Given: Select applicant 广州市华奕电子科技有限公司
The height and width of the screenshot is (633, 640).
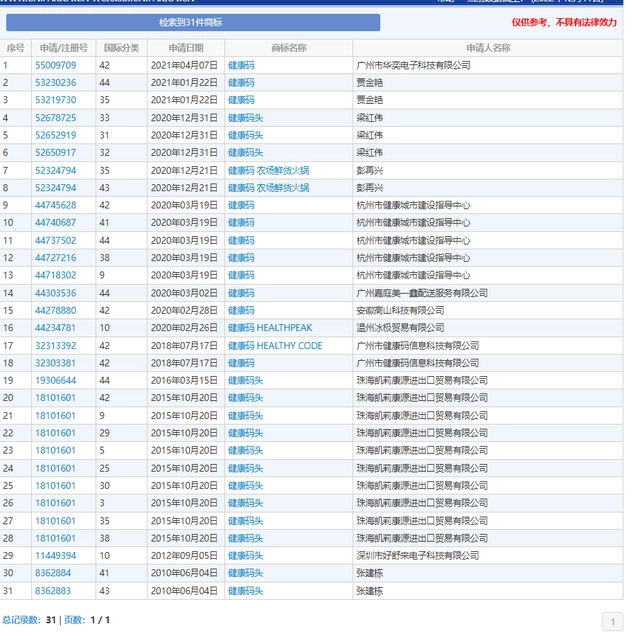Looking at the screenshot, I should [413, 65].
